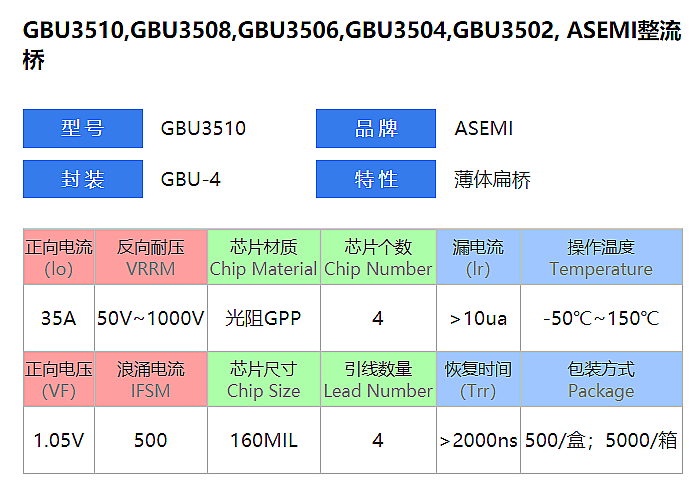695x484 pixels.
Task: Click the -50℃~150℃ temperature cell
Action: [x=601, y=318]
